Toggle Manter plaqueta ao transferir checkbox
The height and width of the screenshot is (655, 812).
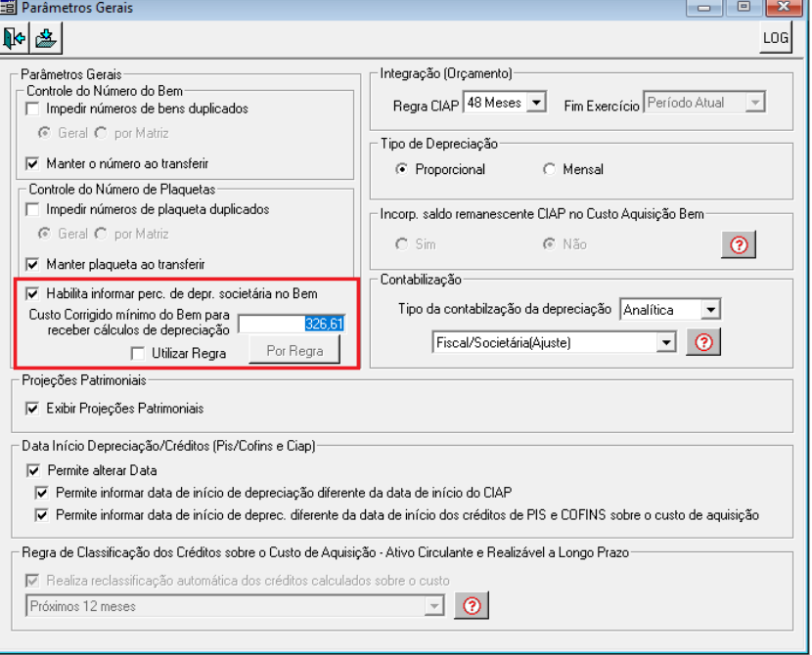[x=32, y=264]
